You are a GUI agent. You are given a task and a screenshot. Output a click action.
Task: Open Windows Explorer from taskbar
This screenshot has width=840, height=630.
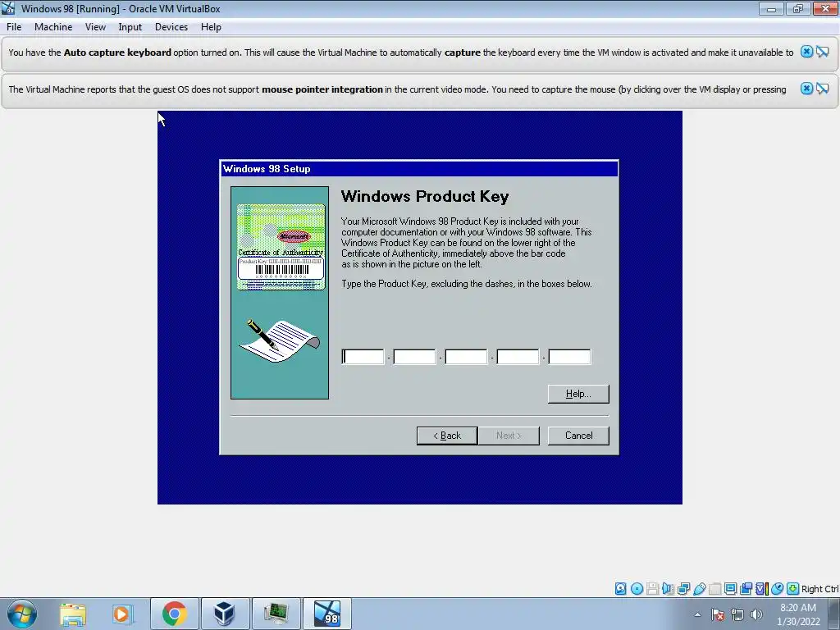73,614
